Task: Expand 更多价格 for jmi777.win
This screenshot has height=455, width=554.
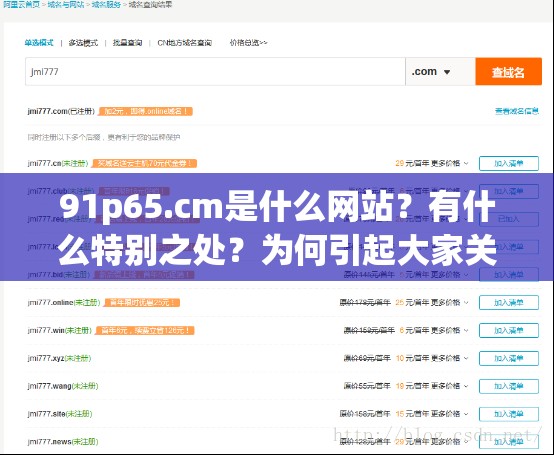Action: tap(450, 330)
